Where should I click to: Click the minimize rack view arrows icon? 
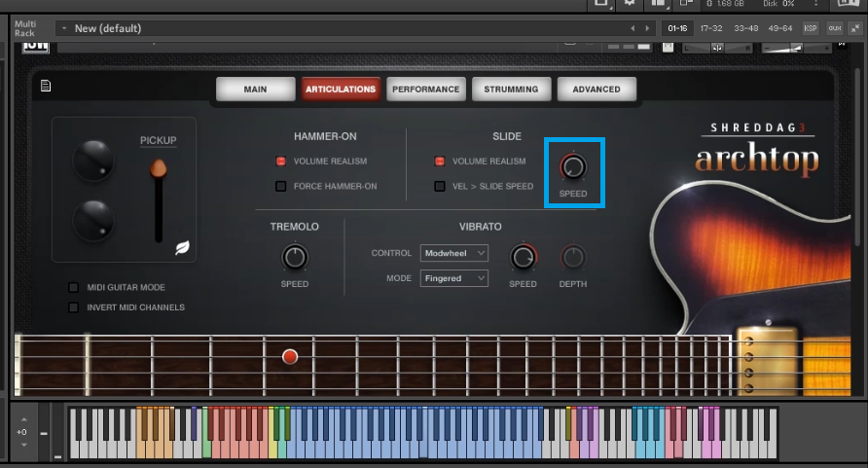point(855,28)
